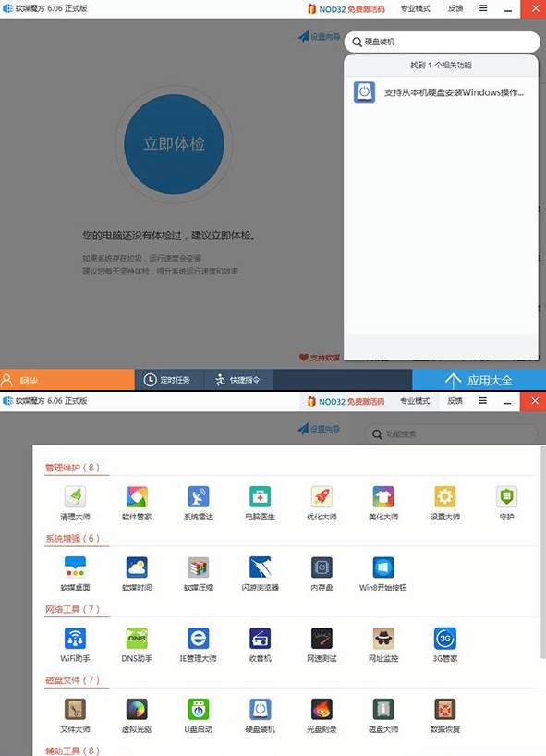The width and height of the screenshot is (546, 756).
Task: Click the search box containing 硬盘装机
Action: tap(442, 42)
